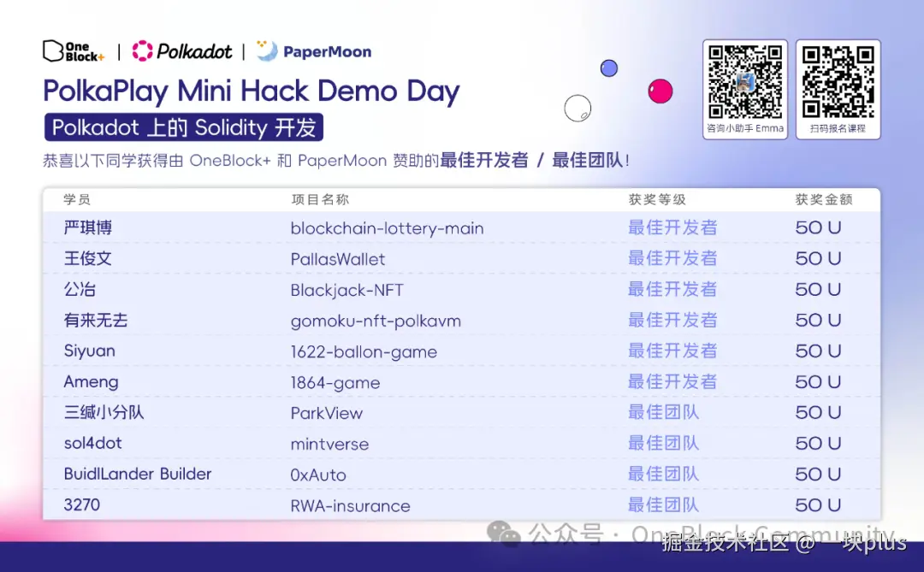Click project 1864-game
Viewport: 924px width, 572px height.
click(335, 383)
